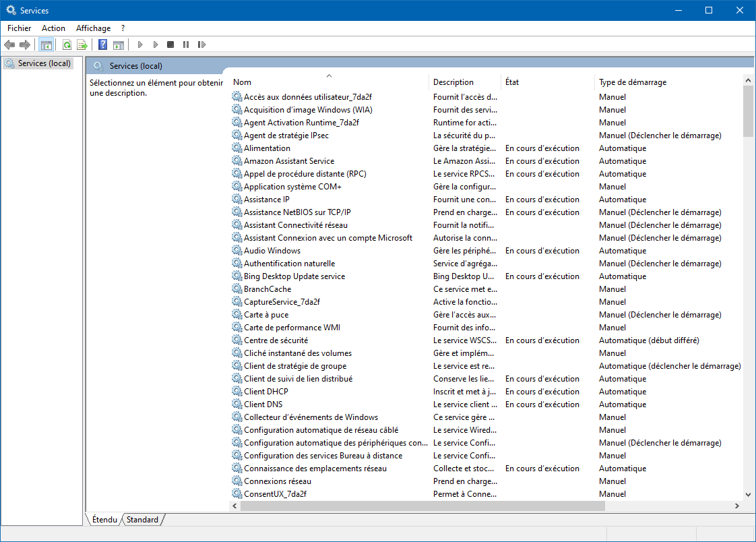Screen dimensions: 756x542
Task: Click the gear icon of Carte à puce
Action: click(x=237, y=314)
